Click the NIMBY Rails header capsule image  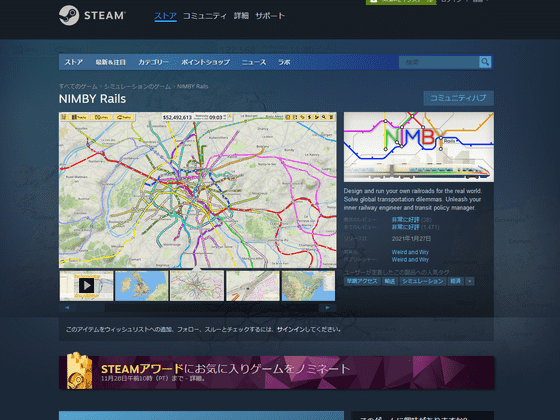[419, 147]
